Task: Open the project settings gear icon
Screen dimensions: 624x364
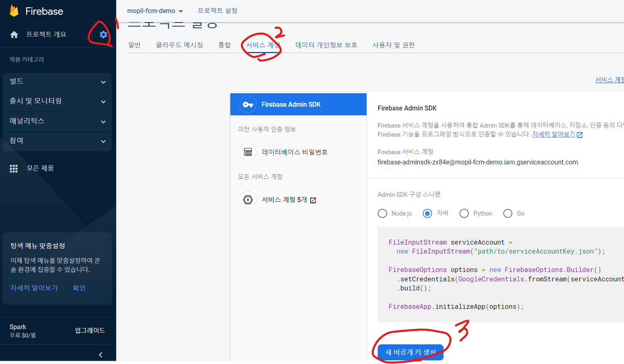Action: coord(104,35)
